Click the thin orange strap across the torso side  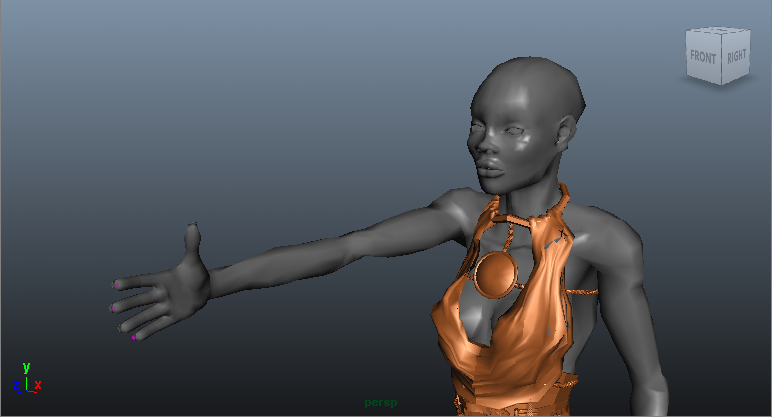(x=581, y=291)
